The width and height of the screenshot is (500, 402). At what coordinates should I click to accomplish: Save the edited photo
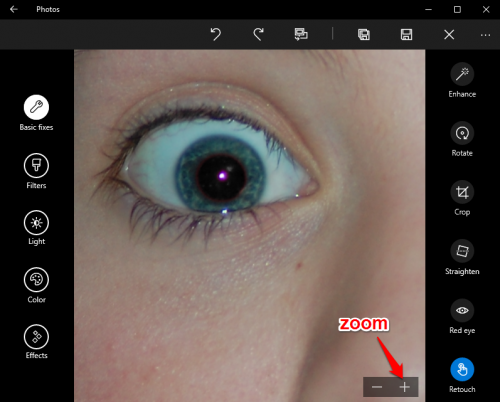[406, 34]
